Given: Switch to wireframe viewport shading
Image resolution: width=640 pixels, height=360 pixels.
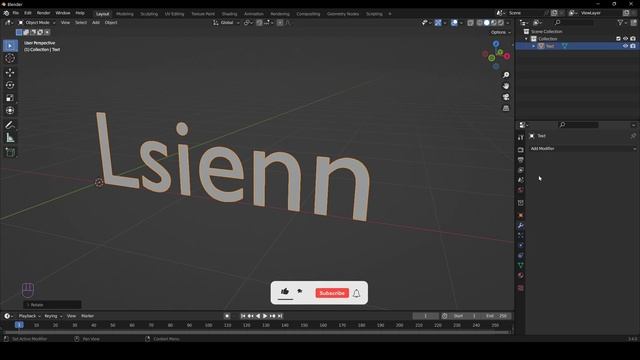Looking at the screenshot, I should click(480, 23).
